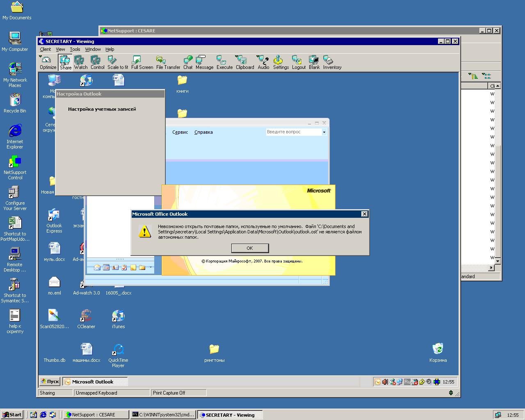The width and height of the screenshot is (525, 420).
Task: Open Outlook Calendar navigation icon
Action: (106, 267)
